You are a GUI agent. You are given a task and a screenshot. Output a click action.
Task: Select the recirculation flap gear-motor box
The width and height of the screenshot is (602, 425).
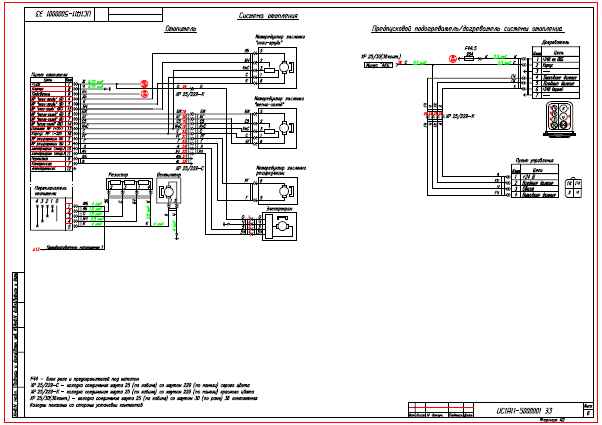point(278,191)
